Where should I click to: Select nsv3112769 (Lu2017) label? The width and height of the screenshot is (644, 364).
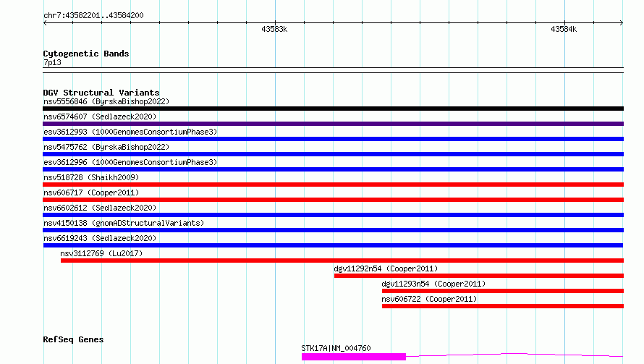(101, 253)
